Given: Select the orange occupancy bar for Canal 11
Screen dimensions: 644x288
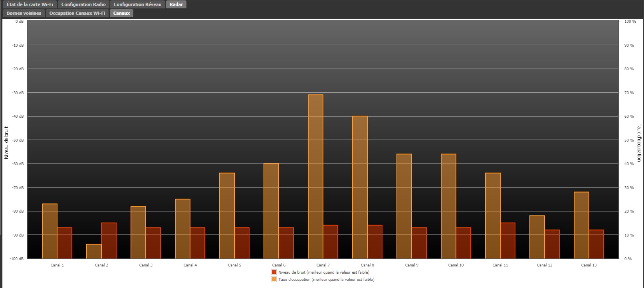Looking at the screenshot, I should (x=493, y=216).
